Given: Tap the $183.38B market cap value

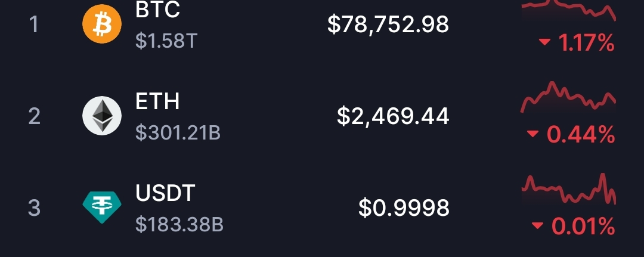Looking at the screenshot, I should click(179, 225).
